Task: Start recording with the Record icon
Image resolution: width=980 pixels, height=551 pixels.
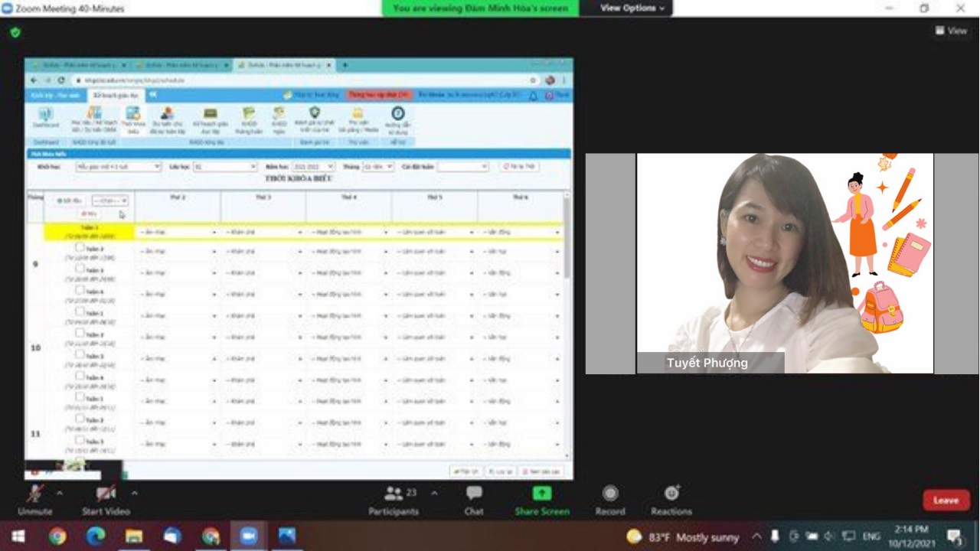Action: pos(610,494)
